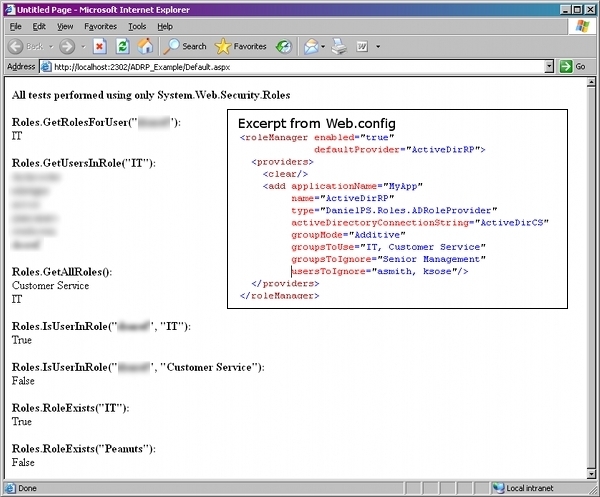Maximize the Internet Explorer window
The image size is (600, 497).
(x=577, y=10)
